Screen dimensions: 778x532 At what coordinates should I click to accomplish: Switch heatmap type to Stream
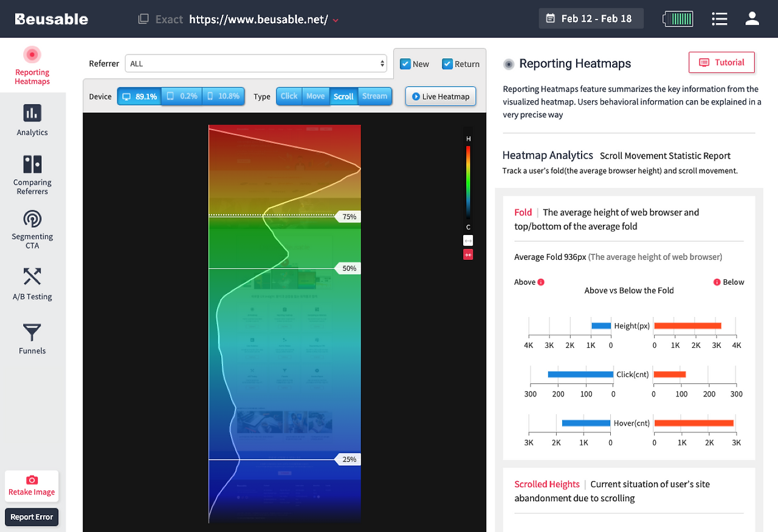374,97
